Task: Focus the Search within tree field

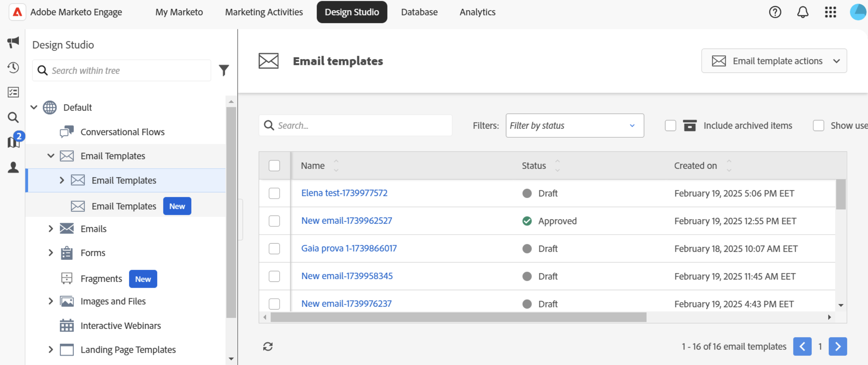Action: tap(122, 70)
